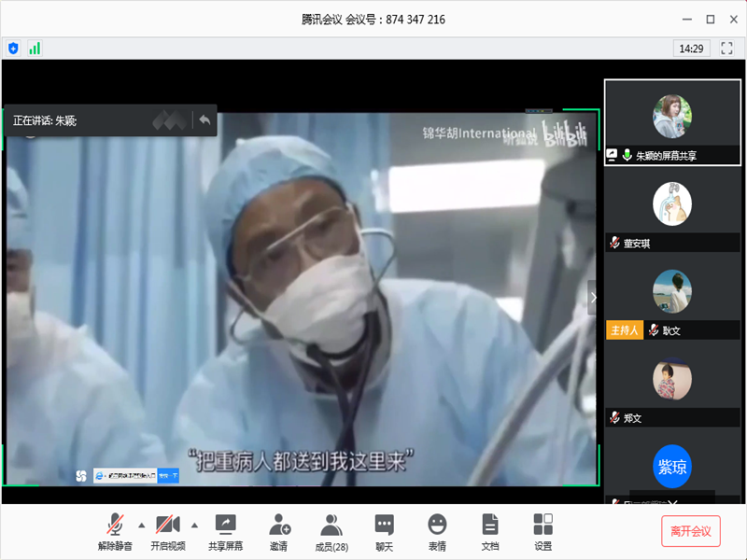This screenshot has width=747, height=560.
Task: Click the 14:29 meeting timer
Action: click(x=691, y=49)
